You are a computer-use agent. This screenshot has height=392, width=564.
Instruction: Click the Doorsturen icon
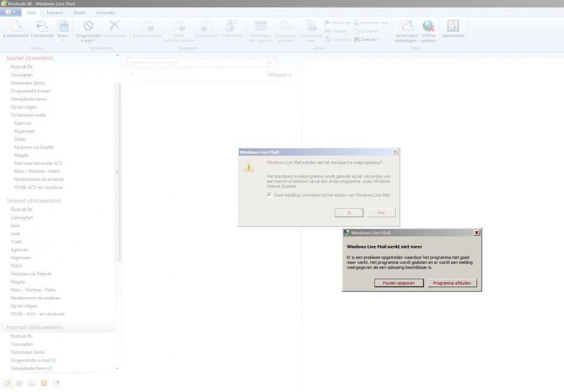(x=207, y=26)
